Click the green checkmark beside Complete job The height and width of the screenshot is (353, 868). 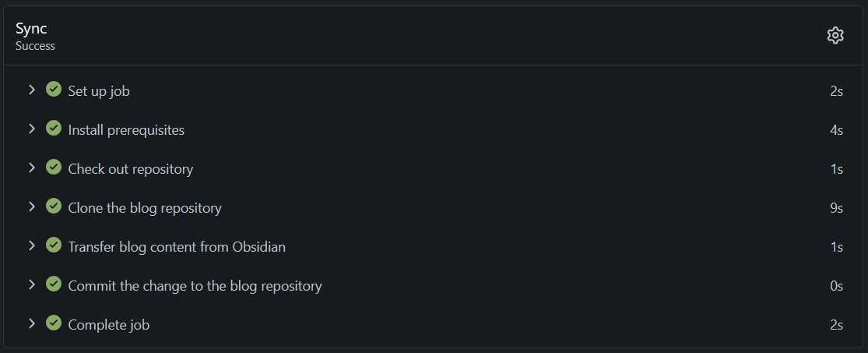coord(54,323)
